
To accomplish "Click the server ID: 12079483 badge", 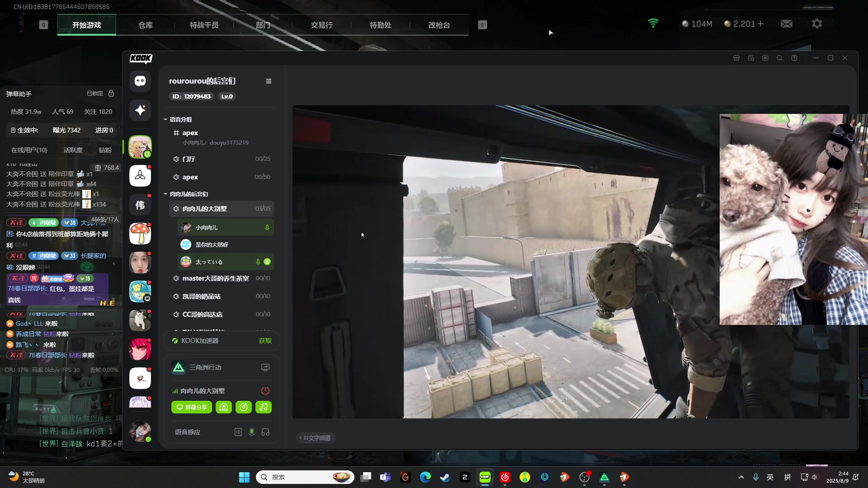I will point(192,96).
